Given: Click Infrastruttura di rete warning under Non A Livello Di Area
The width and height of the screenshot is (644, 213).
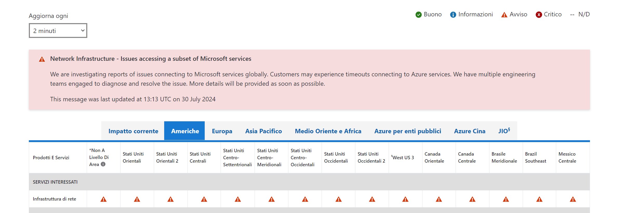Looking at the screenshot, I should click(103, 199).
